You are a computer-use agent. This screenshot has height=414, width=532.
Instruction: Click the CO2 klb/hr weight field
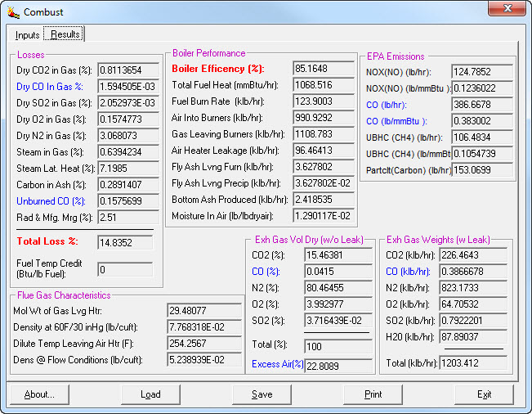[473, 255]
